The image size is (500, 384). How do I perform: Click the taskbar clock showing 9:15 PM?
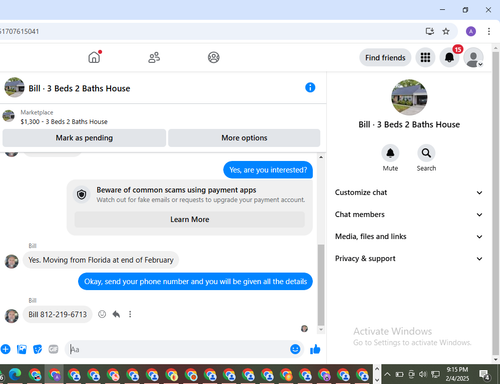457,374
